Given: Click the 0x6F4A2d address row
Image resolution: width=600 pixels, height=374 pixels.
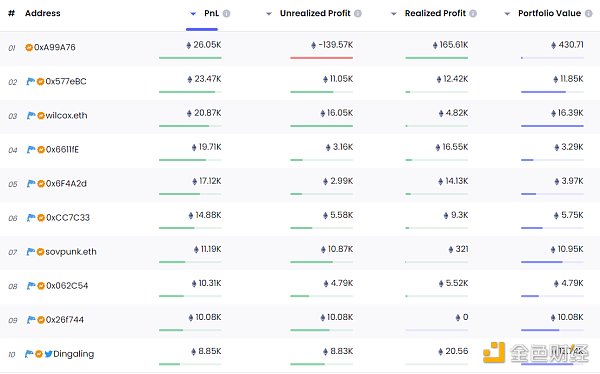Looking at the screenshot, I should (x=300, y=184).
